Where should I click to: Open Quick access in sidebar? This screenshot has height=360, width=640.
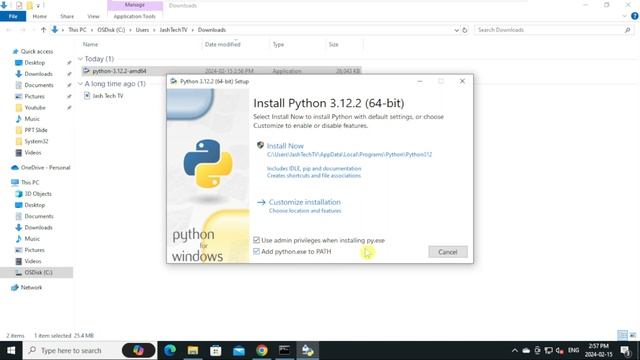(x=37, y=51)
